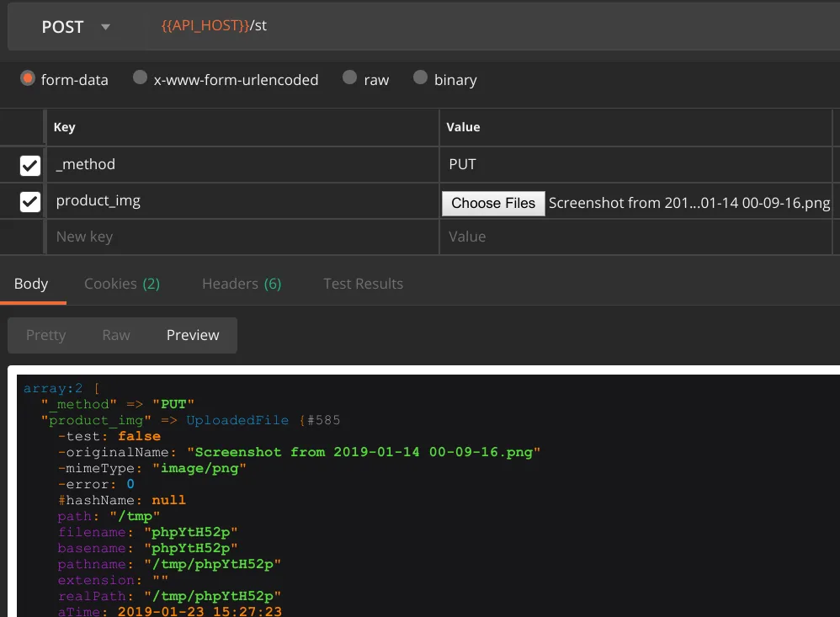Screen dimensions: 840x617
Task: Open the Cookies (2) tab
Action: [x=122, y=284]
